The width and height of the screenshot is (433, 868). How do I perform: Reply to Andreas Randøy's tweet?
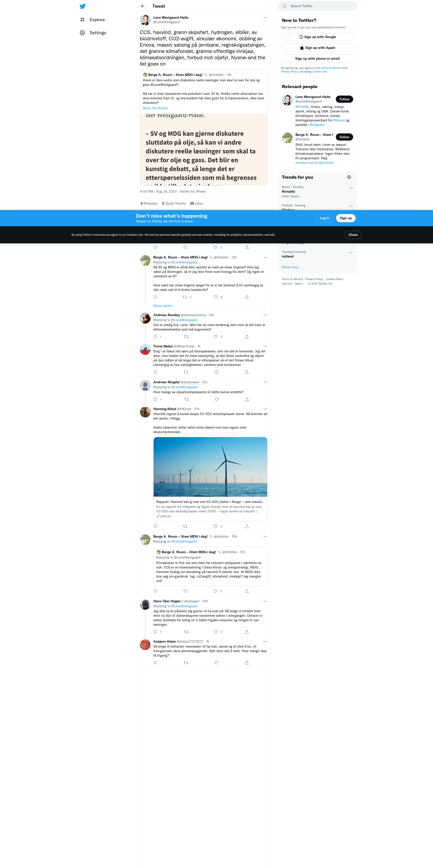pos(155,337)
